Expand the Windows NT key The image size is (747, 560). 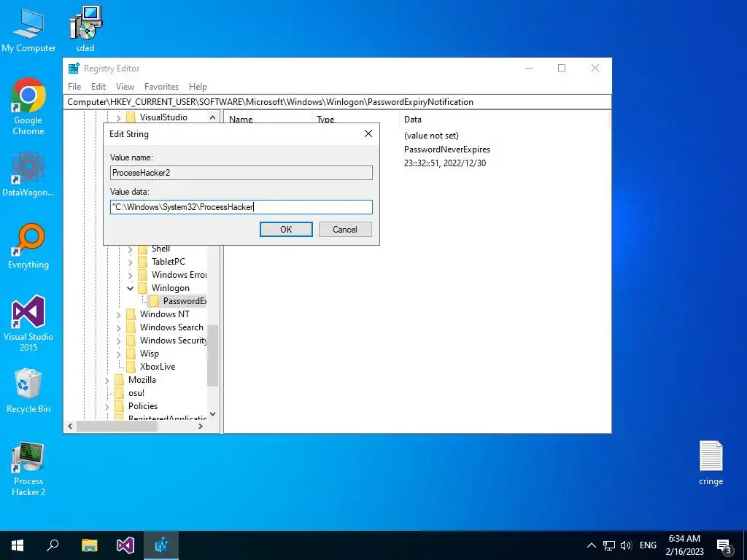pyautogui.click(x=119, y=315)
